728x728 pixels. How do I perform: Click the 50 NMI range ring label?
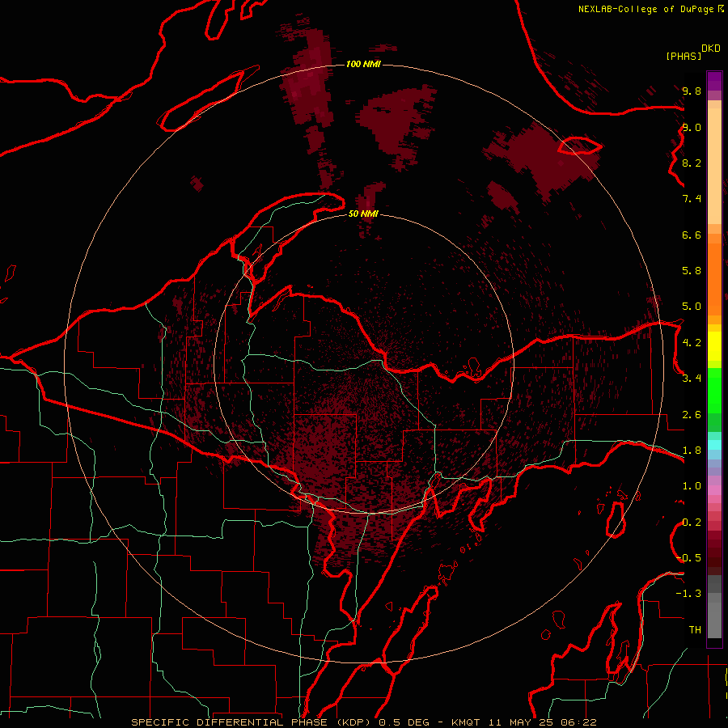coord(363,214)
